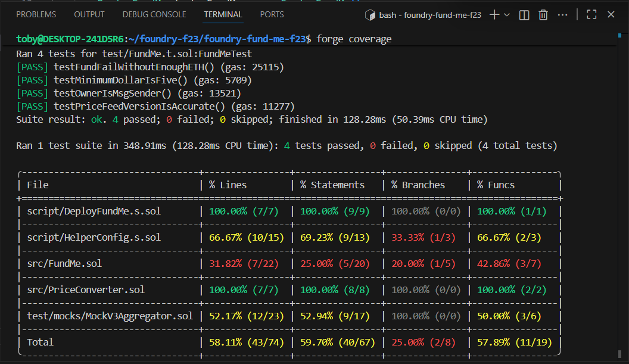Open the terminal more actions ellipsis

pyautogui.click(x=563, y=15)
